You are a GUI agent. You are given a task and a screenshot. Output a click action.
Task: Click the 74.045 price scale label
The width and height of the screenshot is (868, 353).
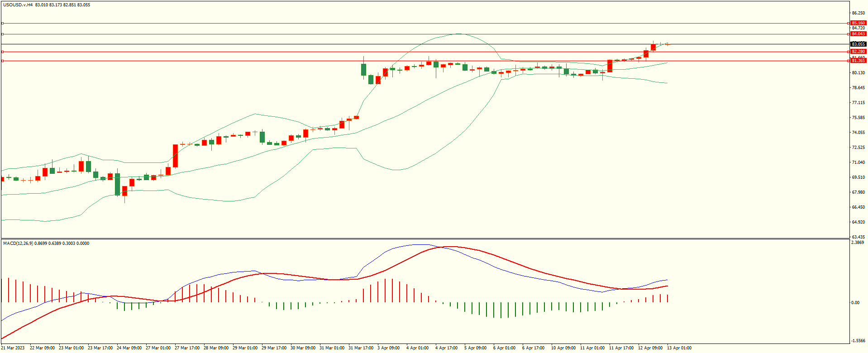(x=858, y=133)
